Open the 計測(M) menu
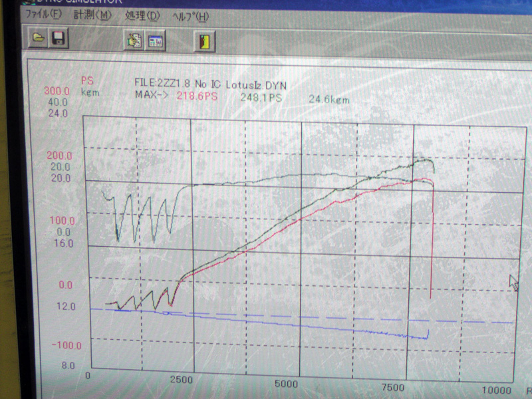Viewport: 532px width, 399px height. coord(93,15)
